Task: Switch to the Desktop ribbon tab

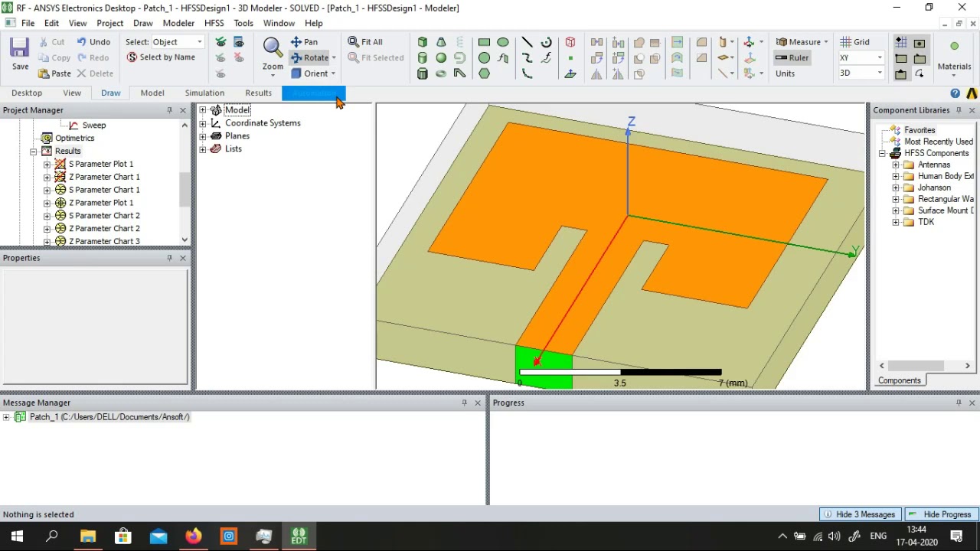Action: click(x=27, y=93)
